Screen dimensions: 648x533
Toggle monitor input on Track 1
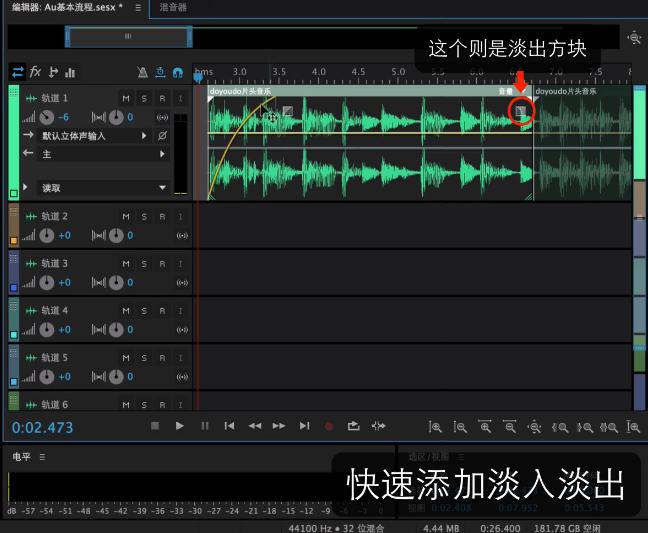[x=180, y=98]
